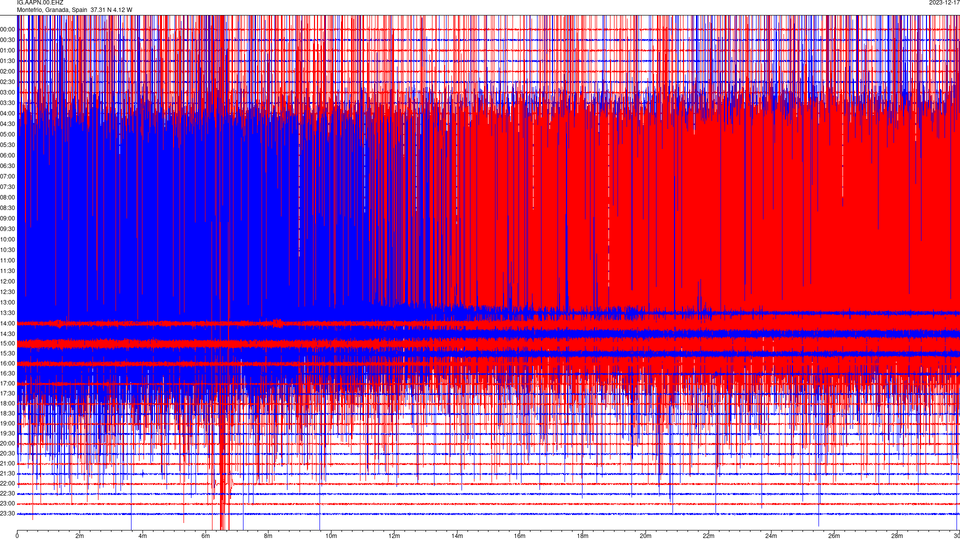This screenshot has width=960, height=540.
Task: Click the station code IG.AAPN.00.EHZ title
Action: point(40,3)
